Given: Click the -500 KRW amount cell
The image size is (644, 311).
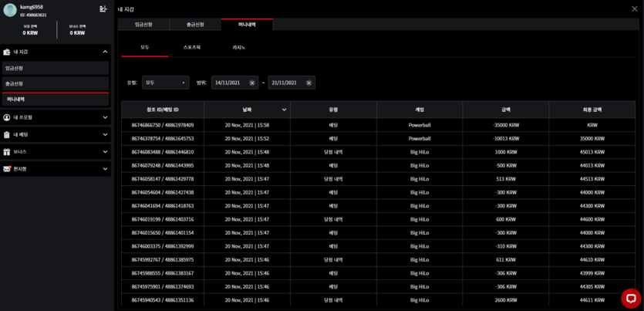Looking at the screenshot, I should point(506,166).
